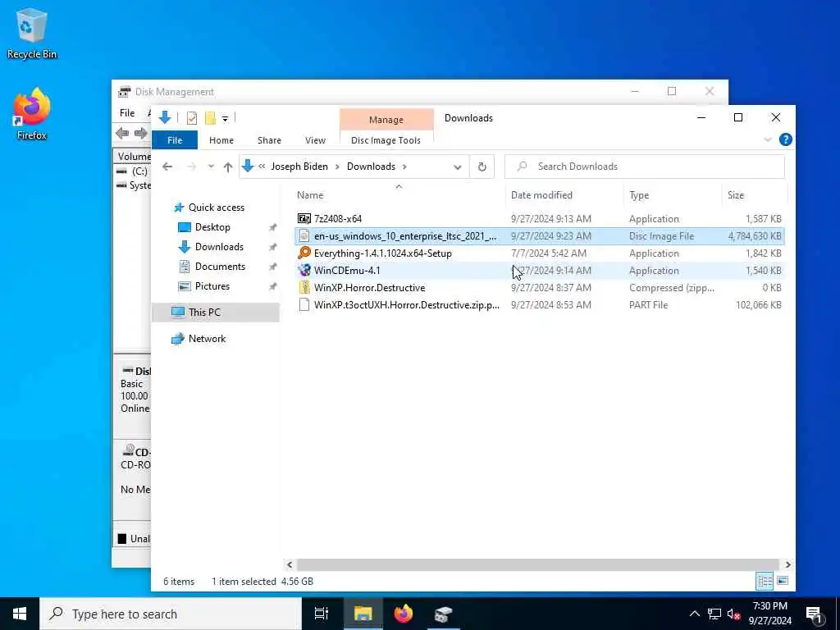Click Disk Management taskbar icon
The image size is (840, 630).
pos(443,614)
